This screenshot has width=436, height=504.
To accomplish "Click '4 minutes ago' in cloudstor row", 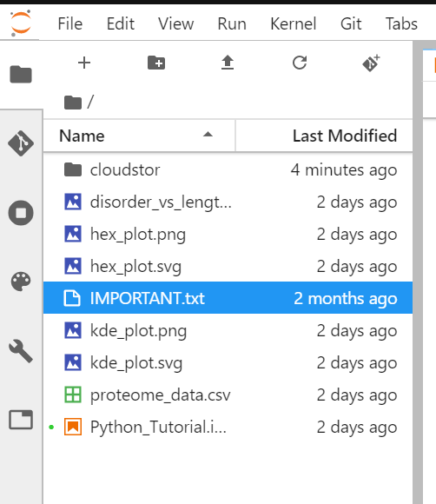I will click(344, 169).
